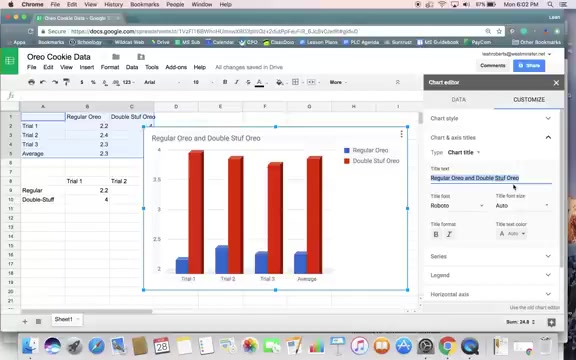576x360 pixels.
Task: Open the Insert menu
Action: 87,67
